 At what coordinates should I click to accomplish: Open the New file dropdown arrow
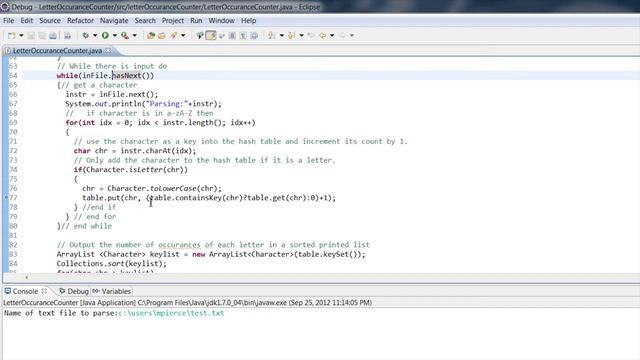point(21,36)
